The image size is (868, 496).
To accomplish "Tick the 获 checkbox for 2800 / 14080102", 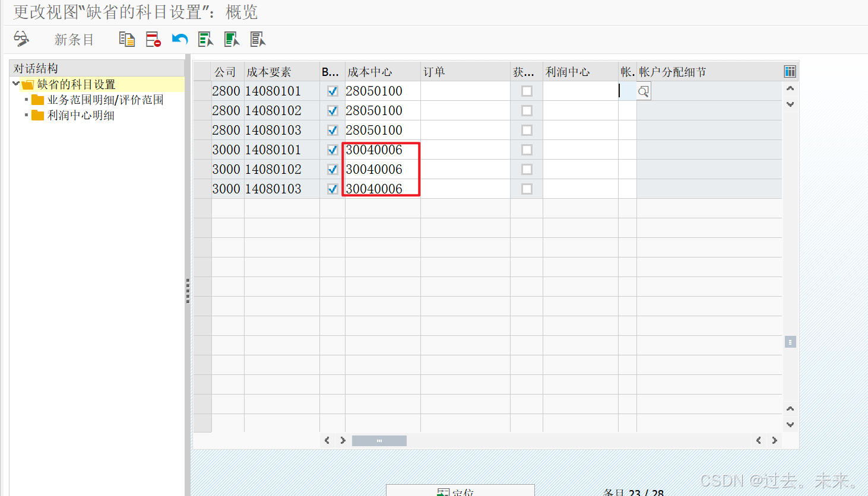I will [527, 111].
